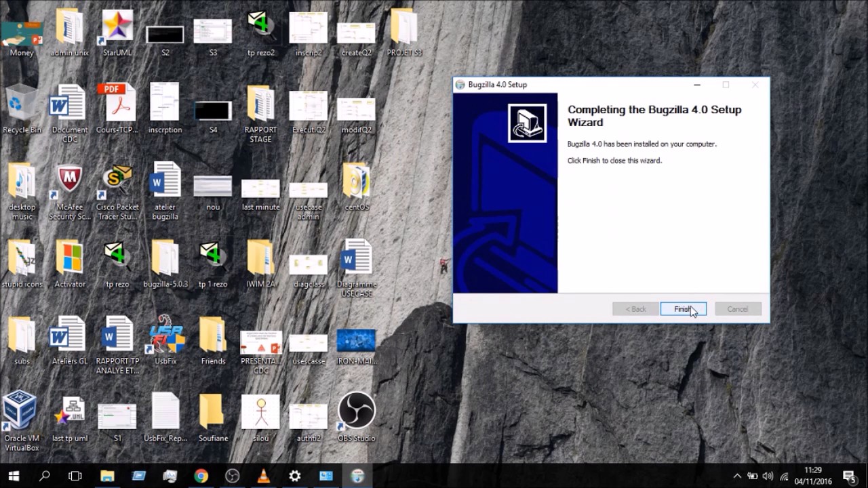Open taskbar search magnifier

pos(45,476)
